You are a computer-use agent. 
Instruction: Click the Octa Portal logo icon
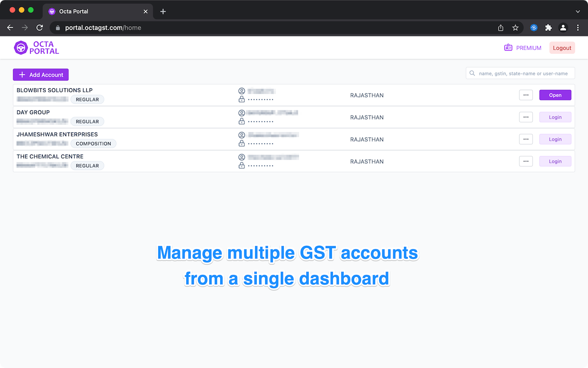pos(21,48)
